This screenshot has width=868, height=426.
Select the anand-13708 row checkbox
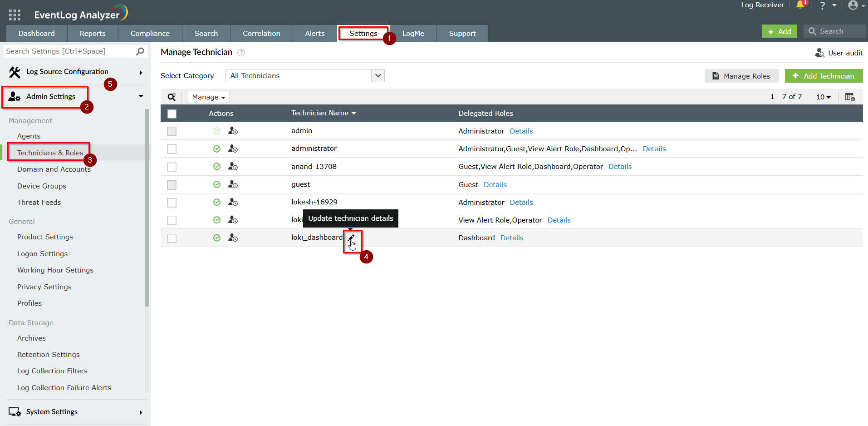click(172, 167)
